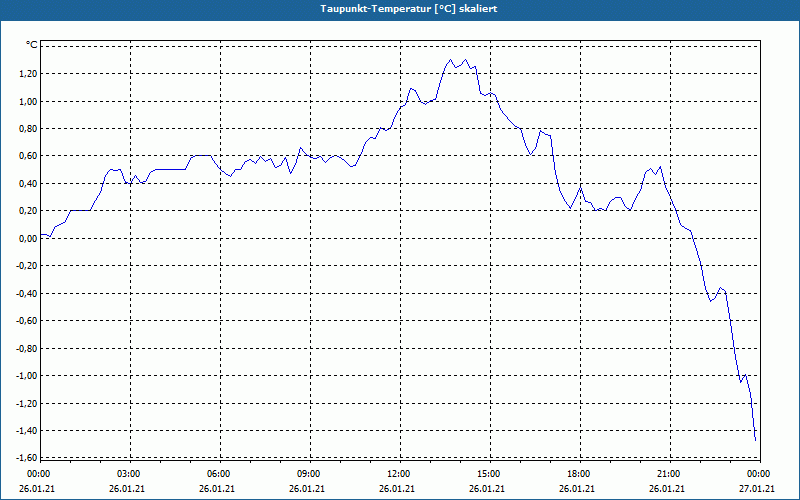Click the "26.01.21" date beneath 03:00
The height and width of the screenshot is (500, 800).
click(x=127, y=489)
